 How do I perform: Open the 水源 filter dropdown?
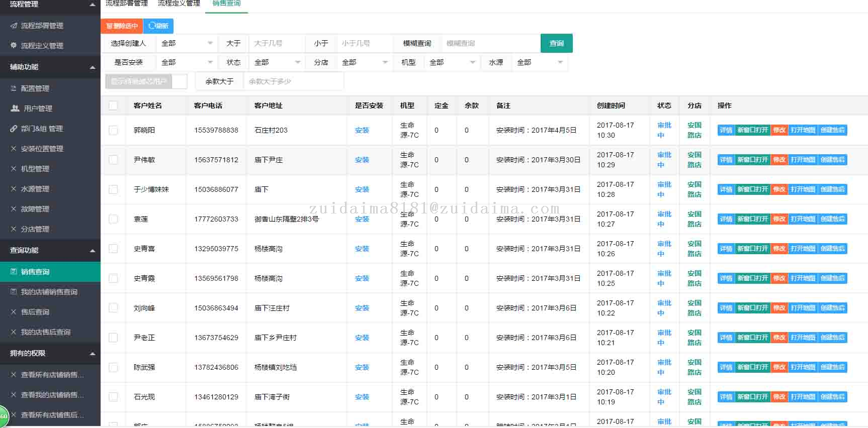click(x=540, y=62)
